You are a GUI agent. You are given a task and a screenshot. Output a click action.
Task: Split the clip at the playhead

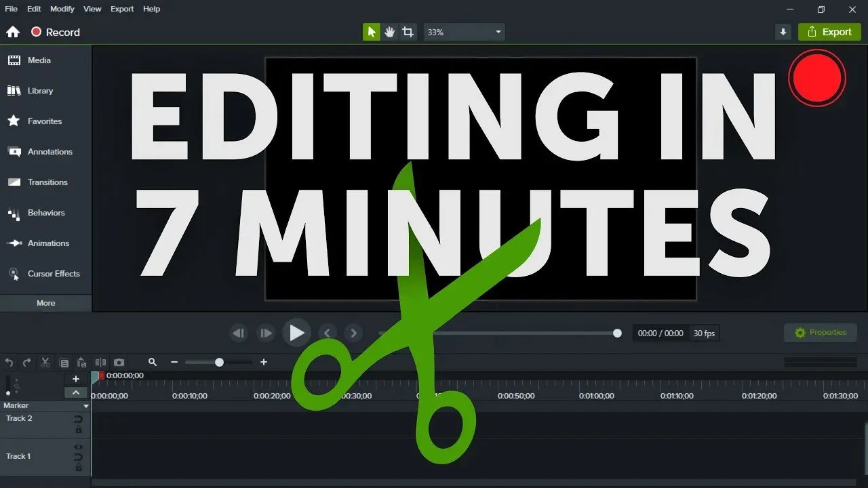(x=100, y=363)
